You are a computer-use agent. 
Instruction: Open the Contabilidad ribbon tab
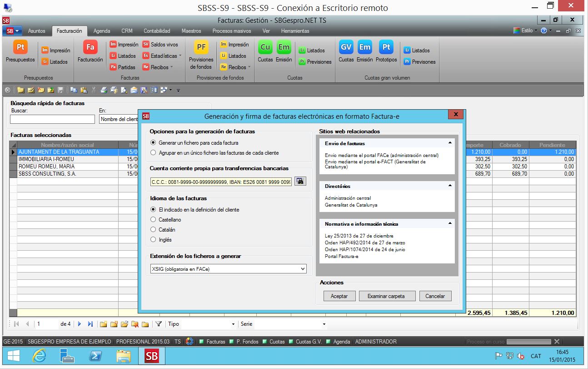157,31
